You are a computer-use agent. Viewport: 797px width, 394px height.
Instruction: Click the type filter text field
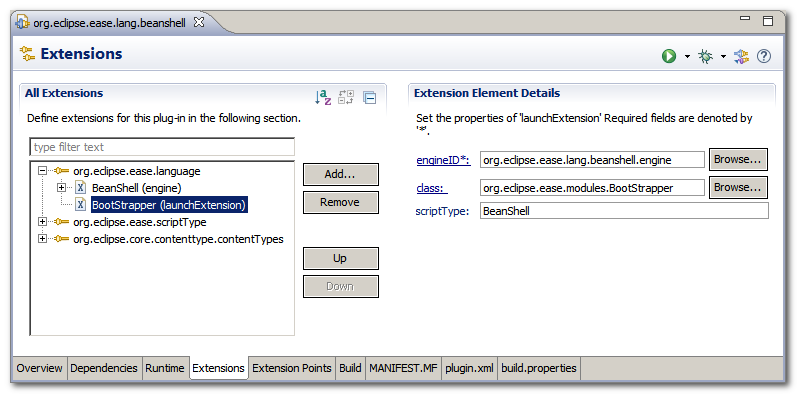click(x=162, y=147)
